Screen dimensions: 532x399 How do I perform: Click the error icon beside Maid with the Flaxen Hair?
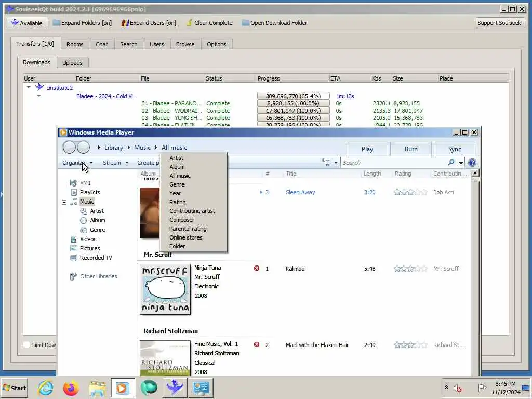(257, 345)
